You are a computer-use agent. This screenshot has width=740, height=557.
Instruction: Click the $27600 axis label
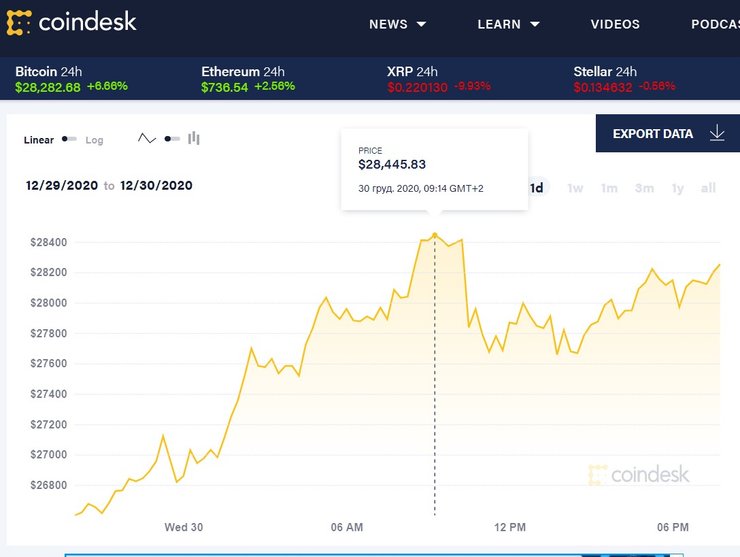49,363
